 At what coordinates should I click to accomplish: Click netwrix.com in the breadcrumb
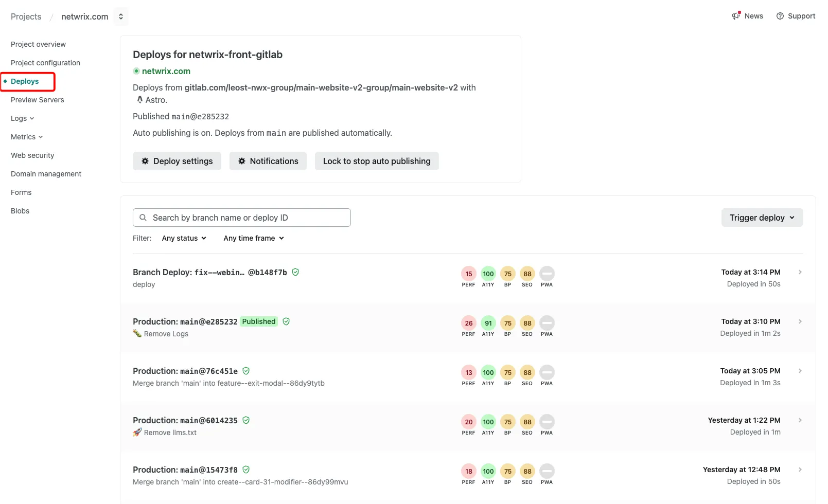tap(85, 16)
